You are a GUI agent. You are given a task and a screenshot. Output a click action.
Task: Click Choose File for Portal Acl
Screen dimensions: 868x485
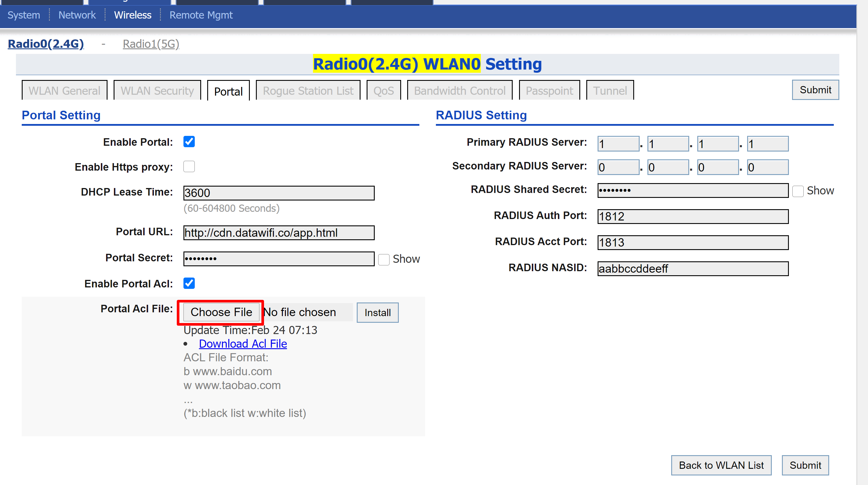coord(221,312)
